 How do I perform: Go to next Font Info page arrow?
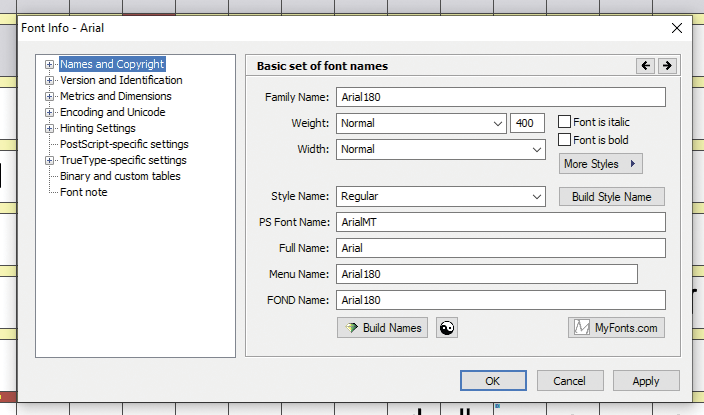[x=667, y=66]
